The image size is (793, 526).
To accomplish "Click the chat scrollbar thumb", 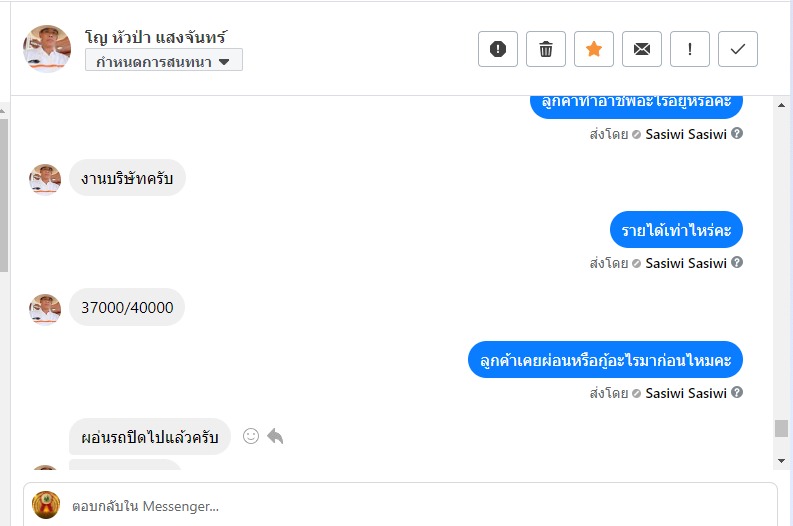I will tap(781, 428).
